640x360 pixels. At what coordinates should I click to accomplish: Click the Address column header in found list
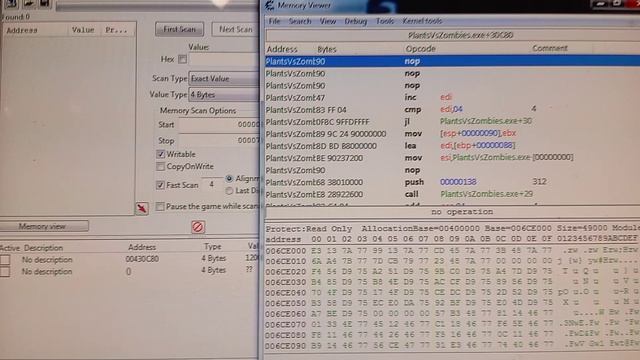click(36, 30)
